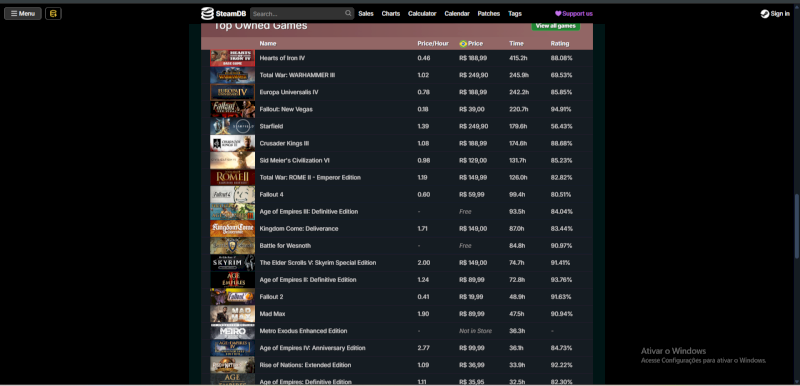Open the Fallout: New Vegas link
Viewport: 800px width, 386px height.
coord(286,109)
